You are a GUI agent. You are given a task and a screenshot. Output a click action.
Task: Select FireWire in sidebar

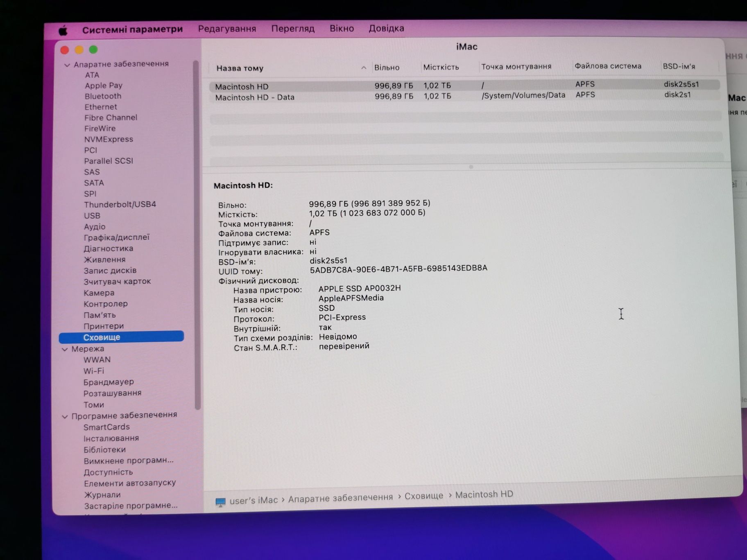point(100,128)
